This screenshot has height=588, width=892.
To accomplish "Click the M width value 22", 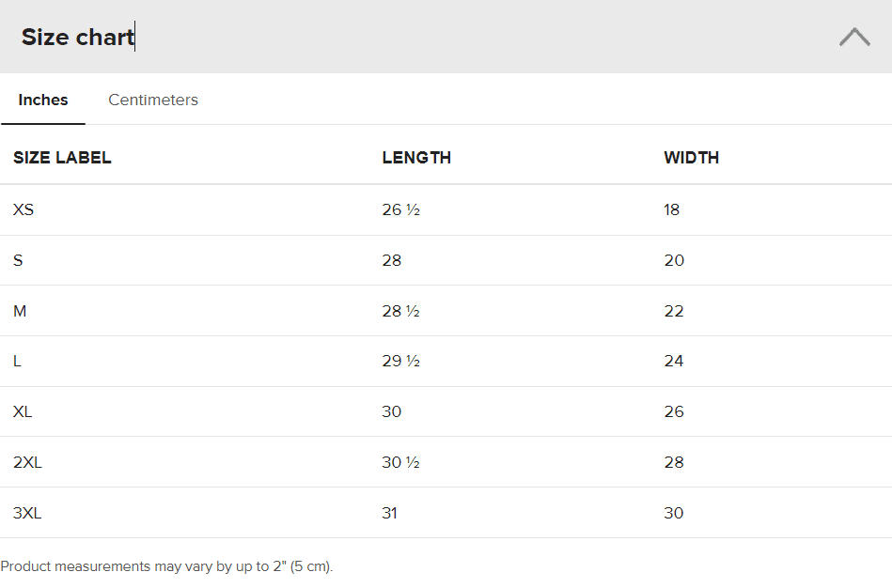I will pos(674,311).
